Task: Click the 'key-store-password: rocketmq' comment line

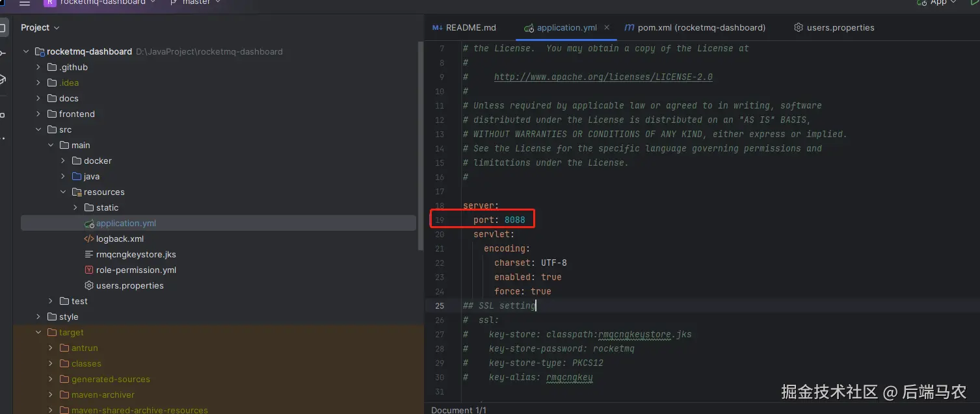Action: tap(549, 348)
